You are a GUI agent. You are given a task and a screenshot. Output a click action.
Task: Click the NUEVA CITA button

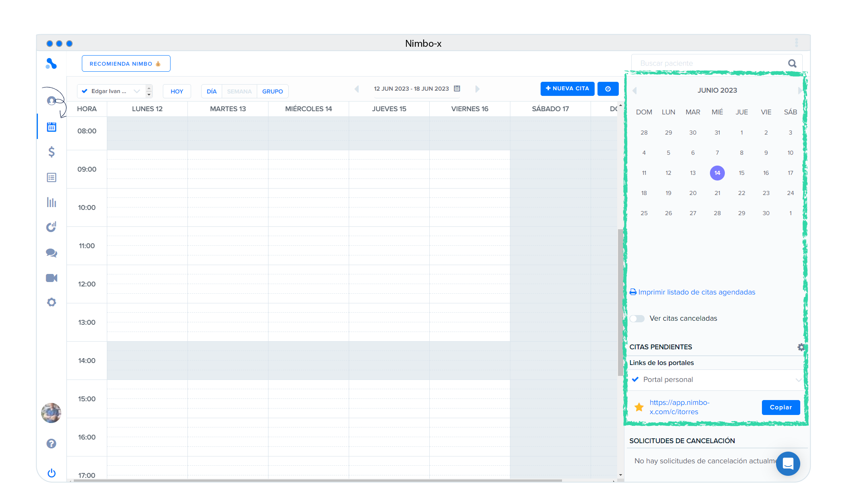point(567,88)
